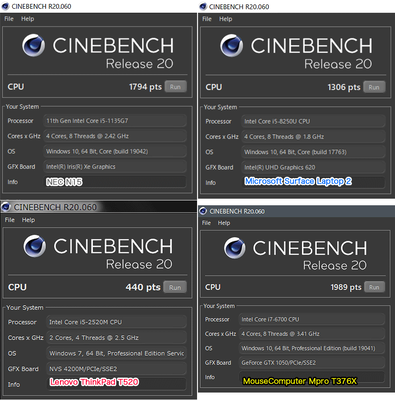Select processor text Intel Core i7-6700 CPU
The width and height of the screenshot is (395, 400).
pos(270,319)
